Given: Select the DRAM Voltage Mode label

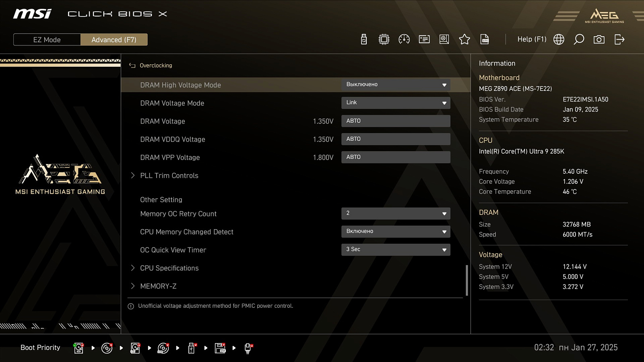Looking at the screenshot, I should [x=172, y=103].
